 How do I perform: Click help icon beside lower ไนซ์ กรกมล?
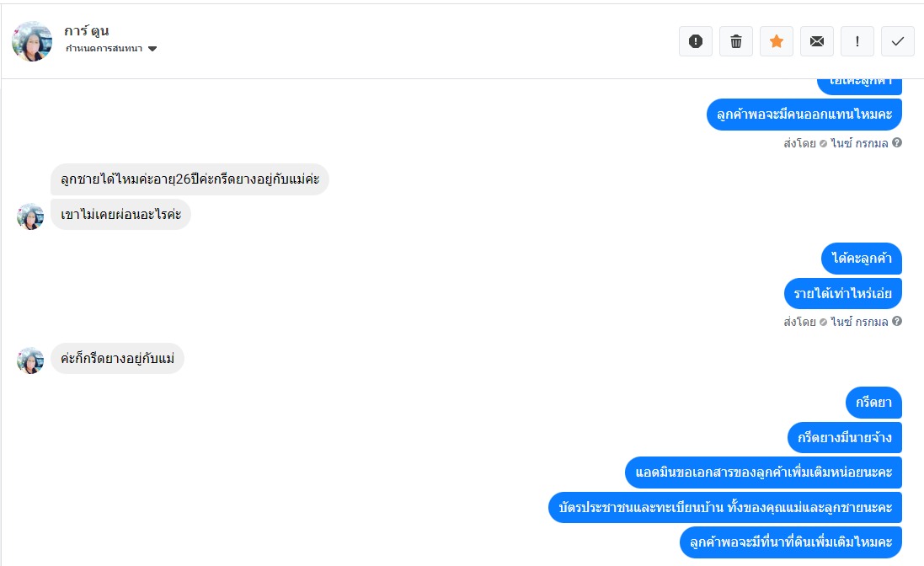point(897,321)
